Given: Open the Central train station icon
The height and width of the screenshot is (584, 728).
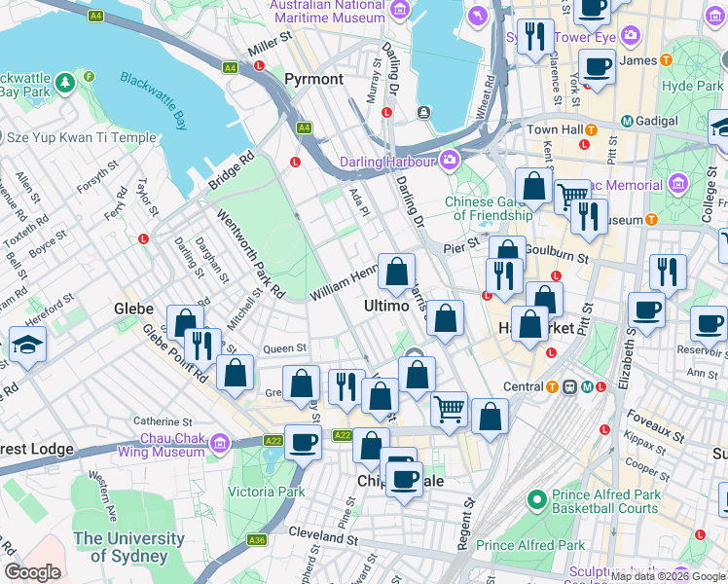Looking at the screenshot, I should 569,386.
